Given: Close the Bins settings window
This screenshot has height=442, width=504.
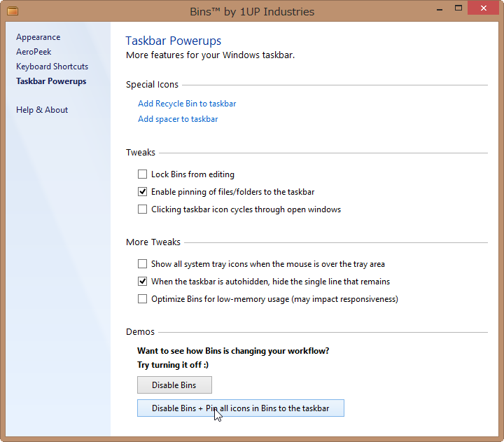Looking at the screenshot, I should pos(484,8).
